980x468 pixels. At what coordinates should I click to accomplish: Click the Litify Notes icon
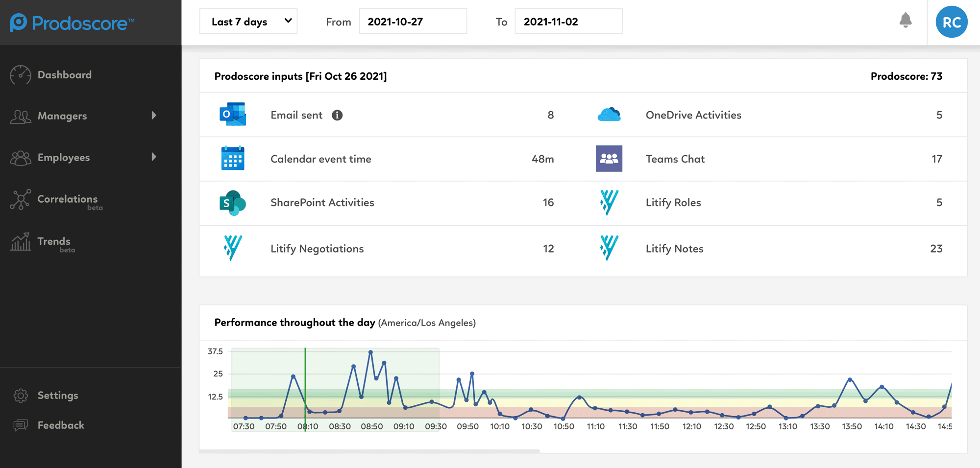(609, 248)
